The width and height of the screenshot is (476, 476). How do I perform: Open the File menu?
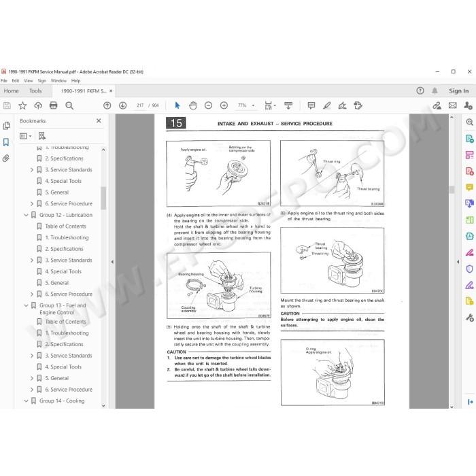4,81
